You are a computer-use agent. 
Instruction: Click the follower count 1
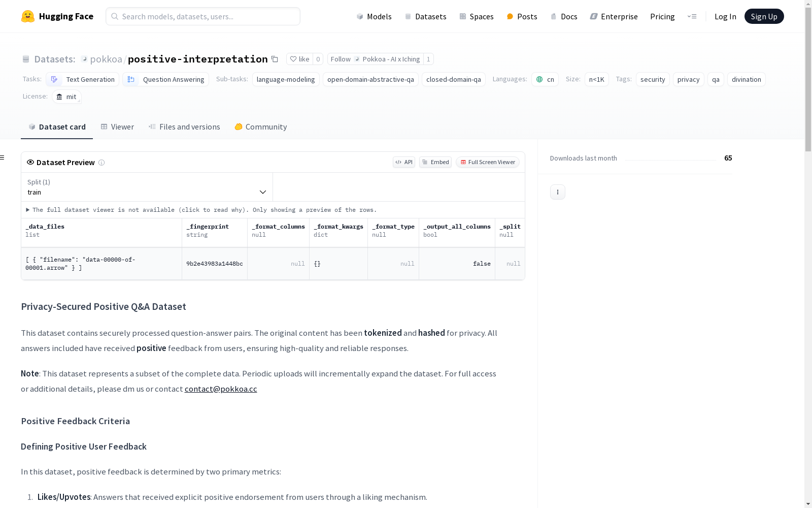(428, 59)
